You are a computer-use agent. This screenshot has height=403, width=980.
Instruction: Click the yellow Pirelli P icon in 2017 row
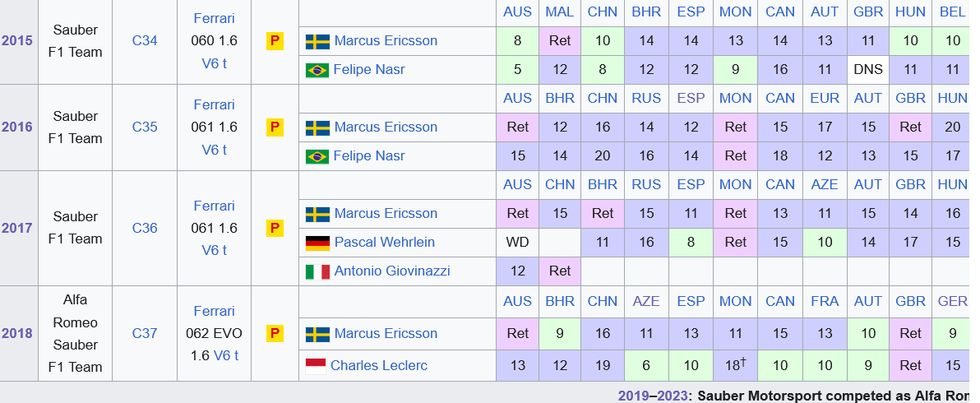(275, 228)
